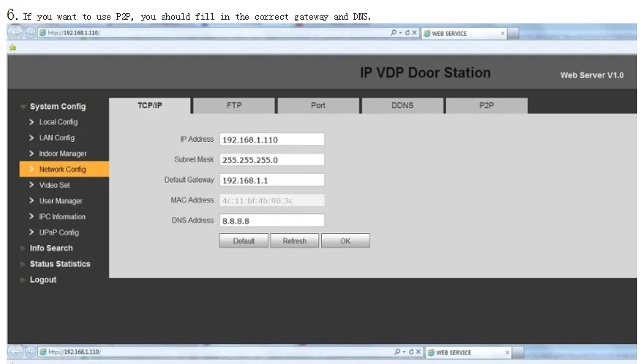Switch to the Port tab
The height and width of the screenshot is (364, 643).
point(318,105)
